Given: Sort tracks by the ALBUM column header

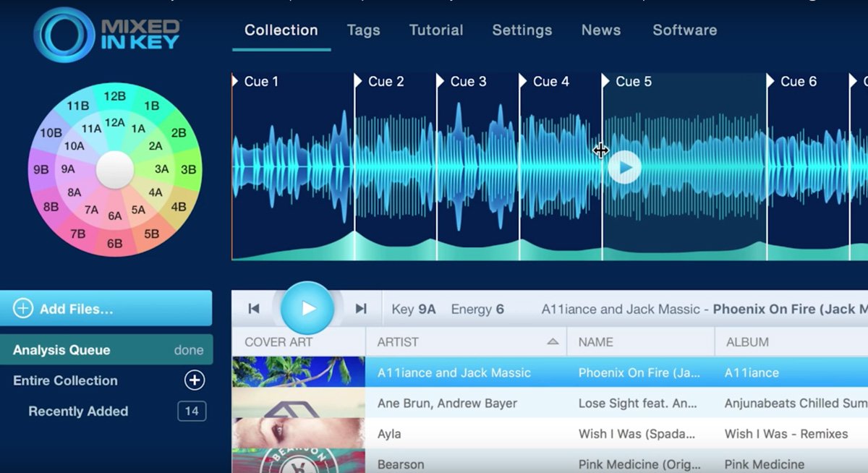Looking at the screenshot, I should [x=746, y=342].
